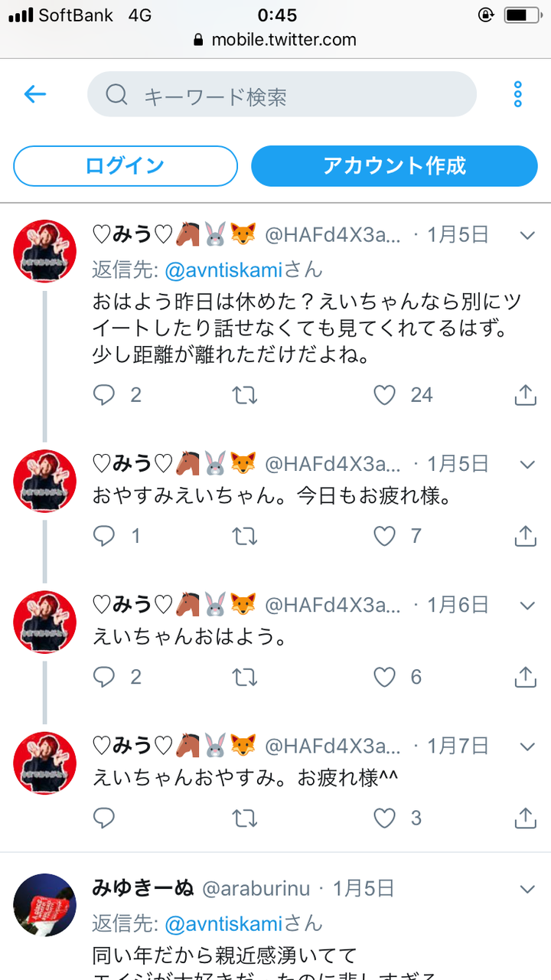Click the reply bubble showing 1 comment

tap(103, 536)
